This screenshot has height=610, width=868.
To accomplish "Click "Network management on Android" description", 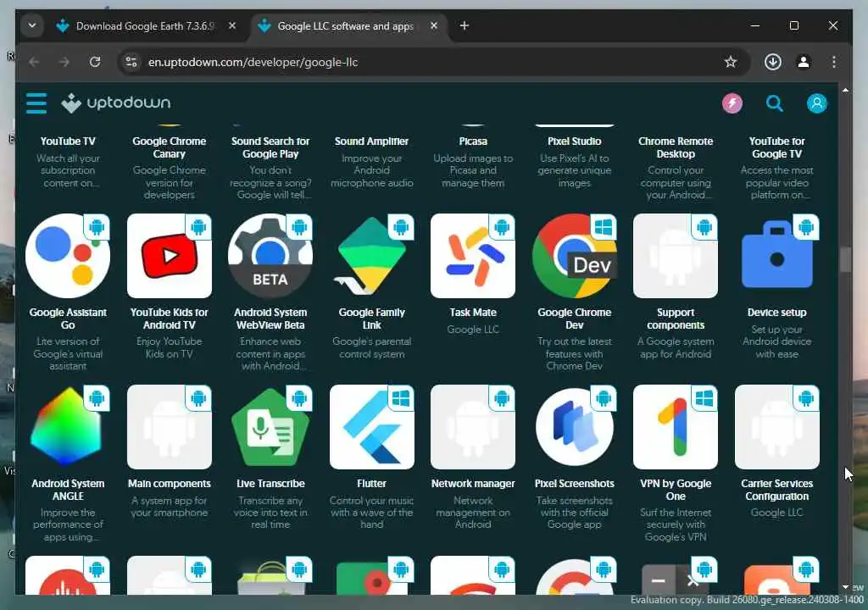I will pos(473,513).
